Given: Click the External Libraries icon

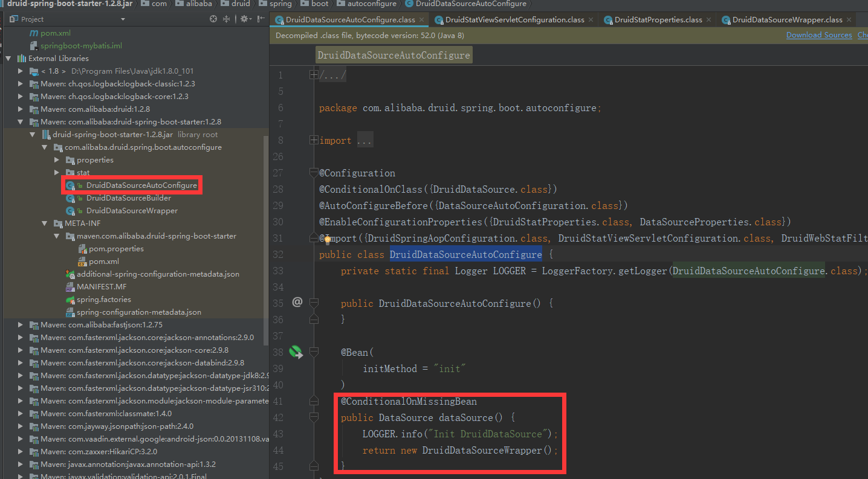Looking at the screenshot, I should (x=22, y=59).
